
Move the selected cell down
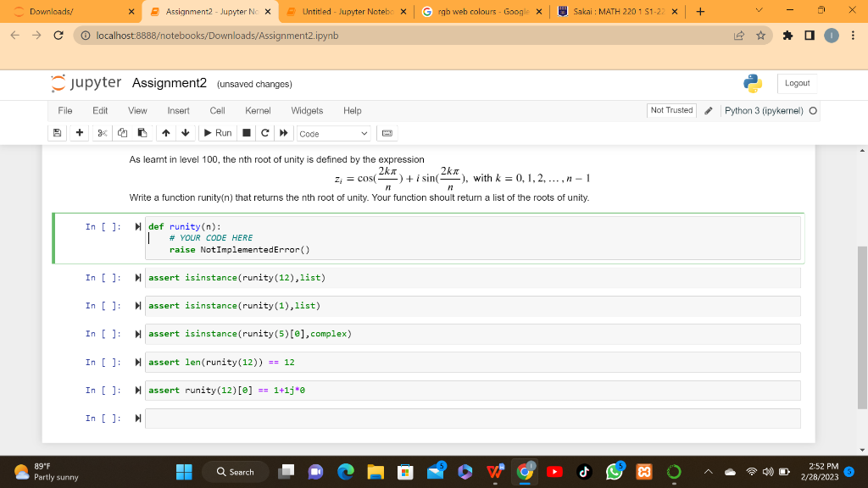185,133
